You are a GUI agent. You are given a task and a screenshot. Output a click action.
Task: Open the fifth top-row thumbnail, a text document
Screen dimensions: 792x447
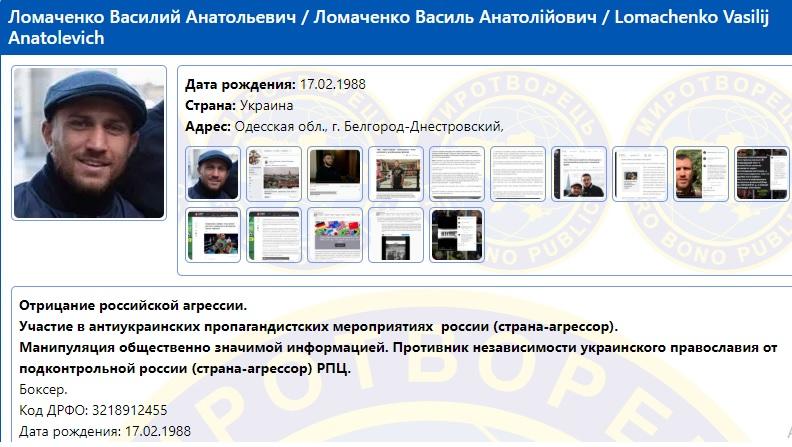click(457, 174)
